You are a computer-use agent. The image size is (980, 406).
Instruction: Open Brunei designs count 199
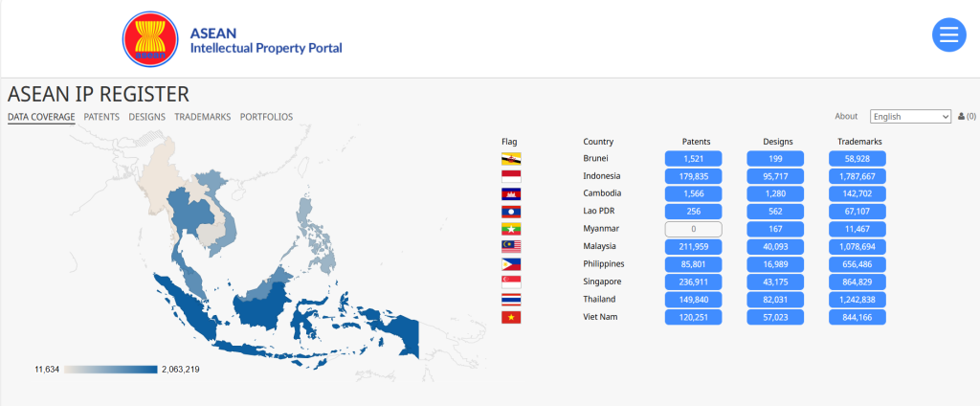coord(775,159)
